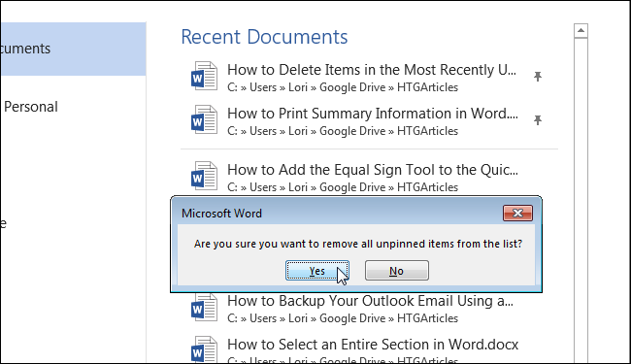Image resolution: width=631 pixels, height=364 pixels.
Task: Choose No in the Microsoft Word dialog
Action: coord(396,271)
